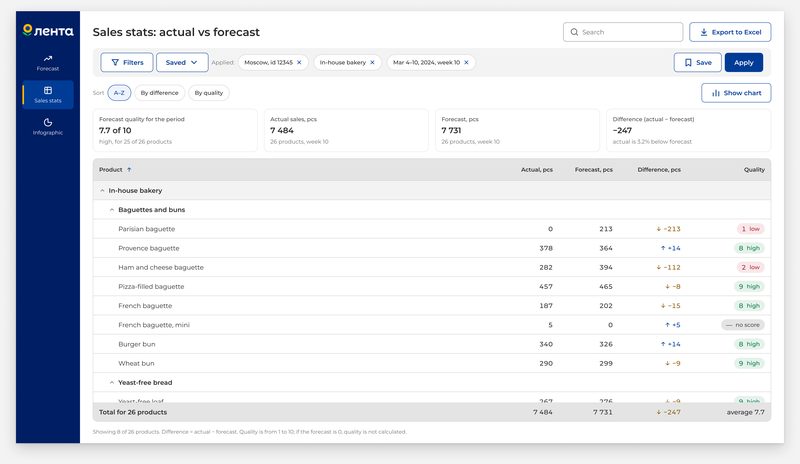The height and width of the screenshot is (464, 800).
Task: Remove the Mar 4–10, 2024 filter chip
Action: click(466, 62)
